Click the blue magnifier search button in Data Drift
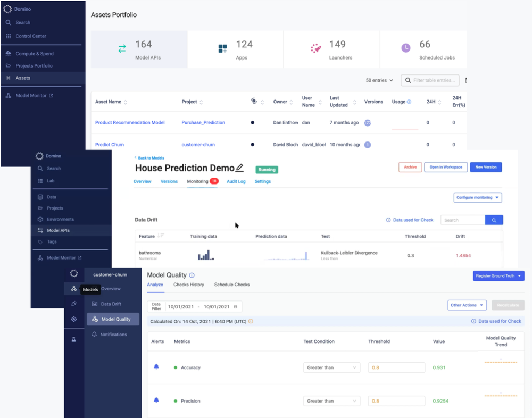 (x=494, y=220)
